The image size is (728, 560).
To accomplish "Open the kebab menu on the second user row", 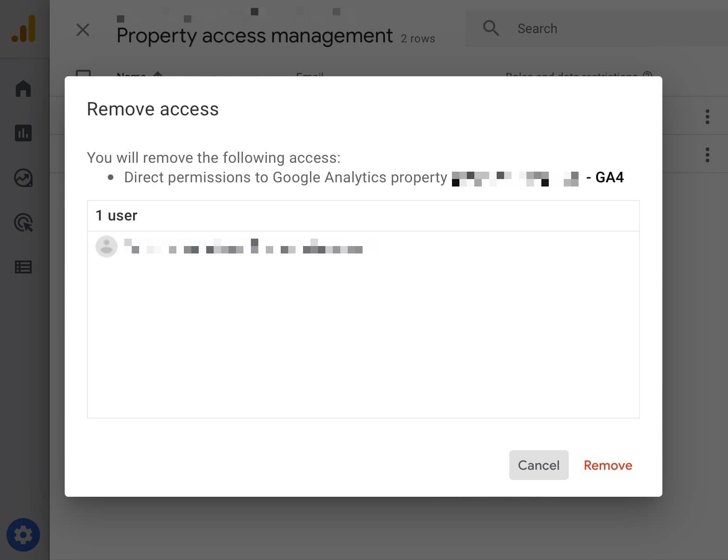I will coord(707,154).
